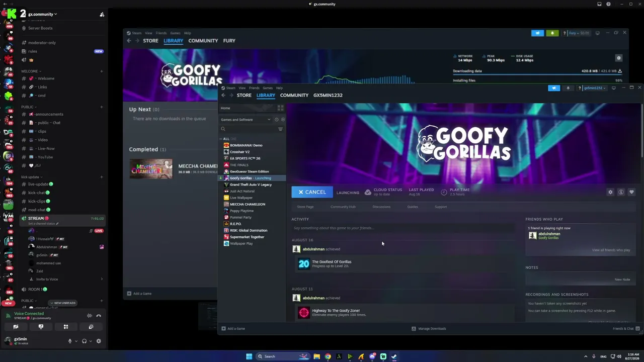Screen dimensions: 644x362
Task: Select BOMBANANA! Demo in library
Action: pos(246,145)
